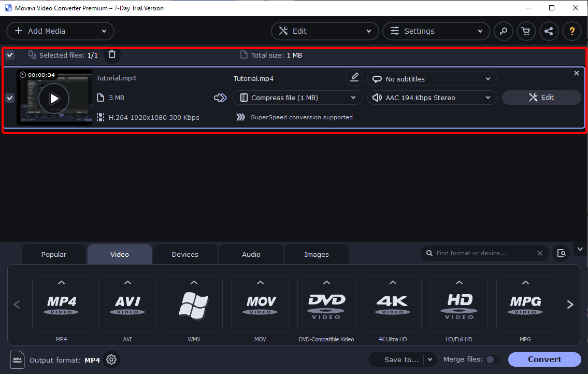Toggle the select all files checkbox
588x374 pixels.
pyautogui.click(x=10, y=55)
